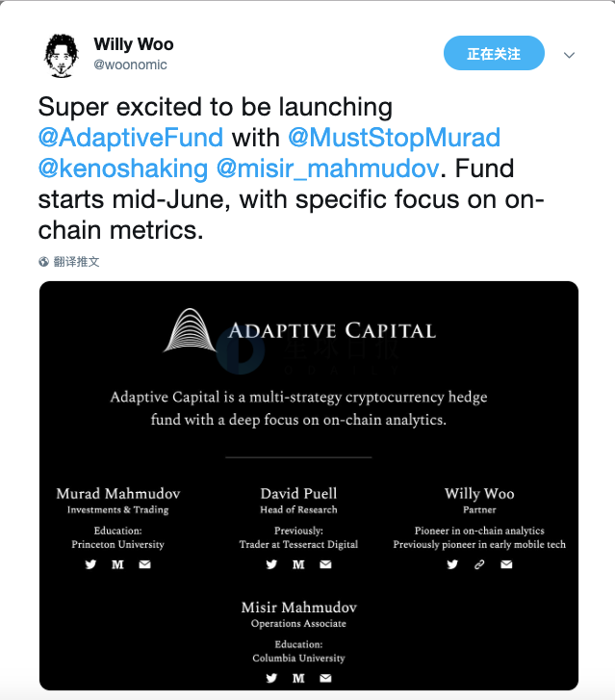The image size is (615, 700).
Task: Open Murad Mahmudov's Medium icon
Action: click(117, 564)
